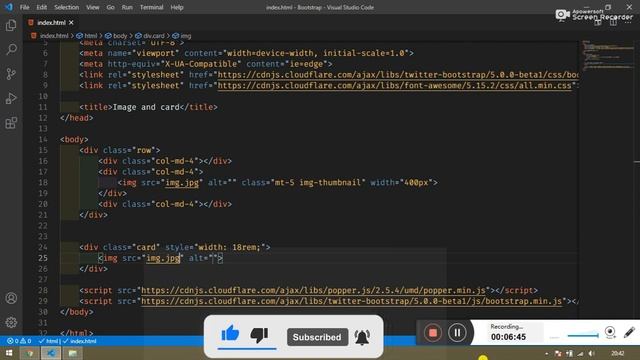Click the title text 'Image and card'
Image resolution: width=640 pixels, height=360 pixels.
pyautogui.click(x=146, y=107)
